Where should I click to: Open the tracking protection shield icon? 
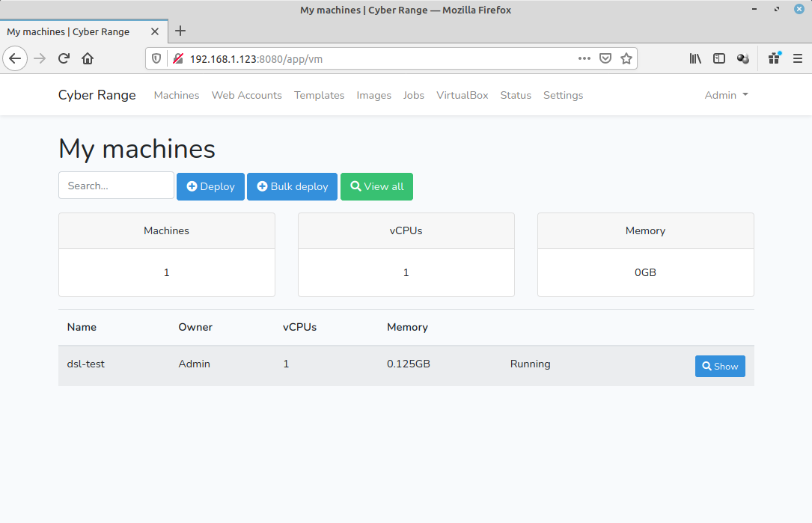(x=156, y=58)
